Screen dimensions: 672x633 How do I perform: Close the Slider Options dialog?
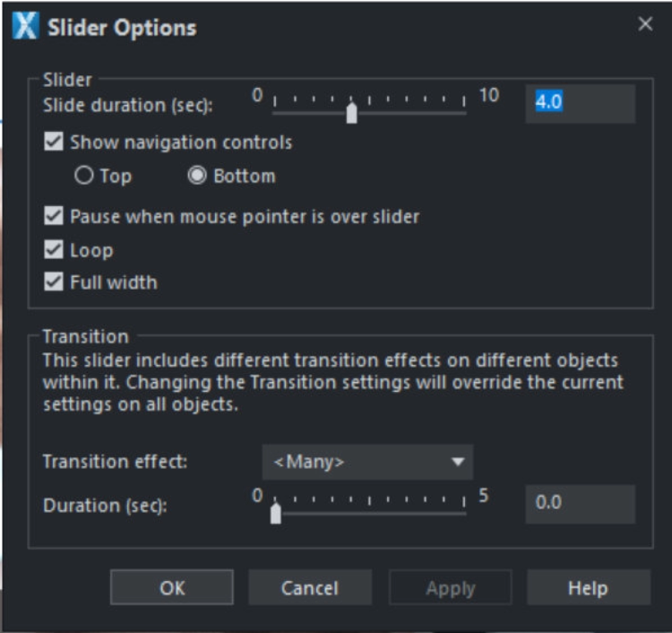pyautogui.click(x=645, y=25)
